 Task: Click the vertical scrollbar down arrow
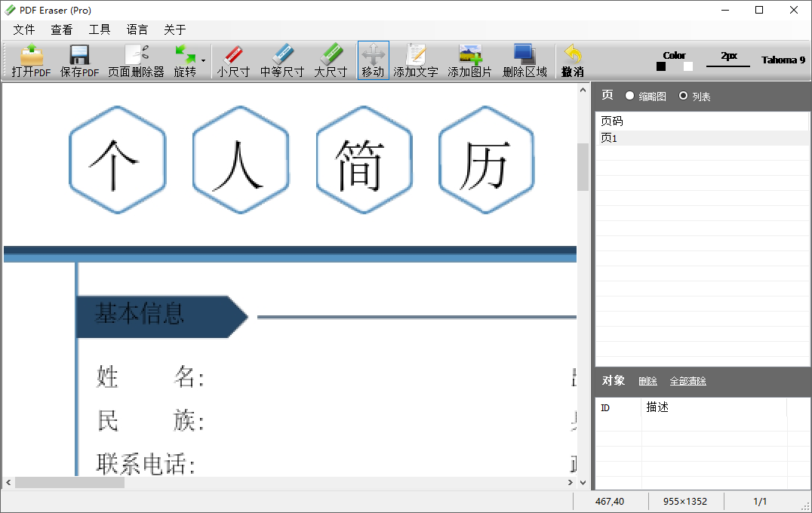583,483
